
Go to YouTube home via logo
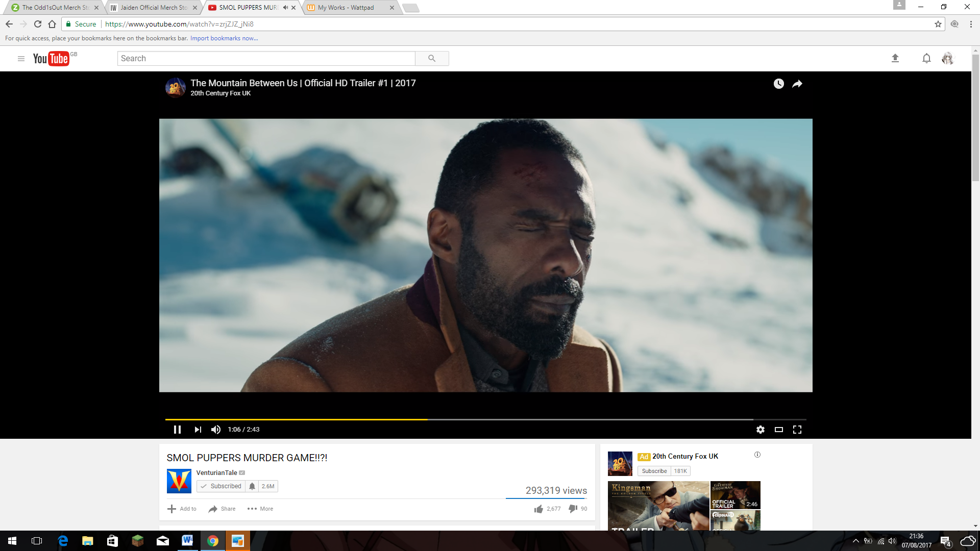pyautogui.click(x=51, y=59)
